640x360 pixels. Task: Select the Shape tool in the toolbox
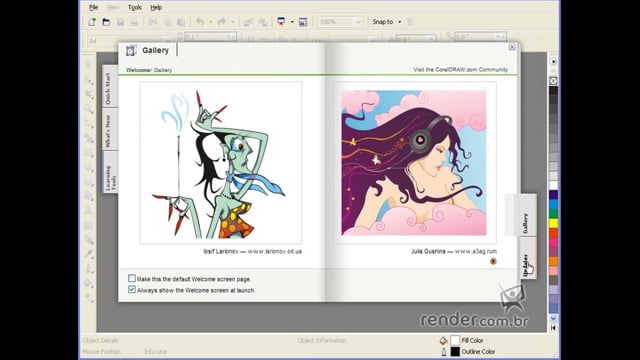(x=89, y=80)
